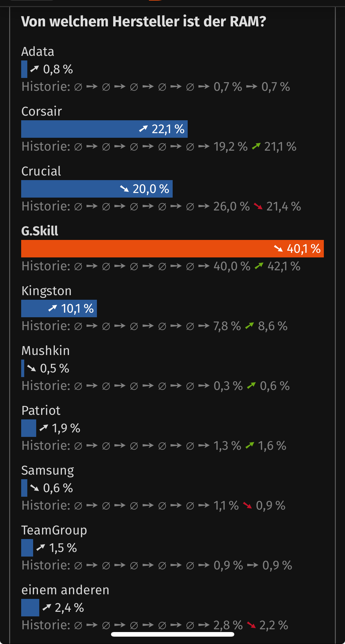Click the Samsung option label
Viewport: 345px width, 644px height.
[x=48, y=471]
